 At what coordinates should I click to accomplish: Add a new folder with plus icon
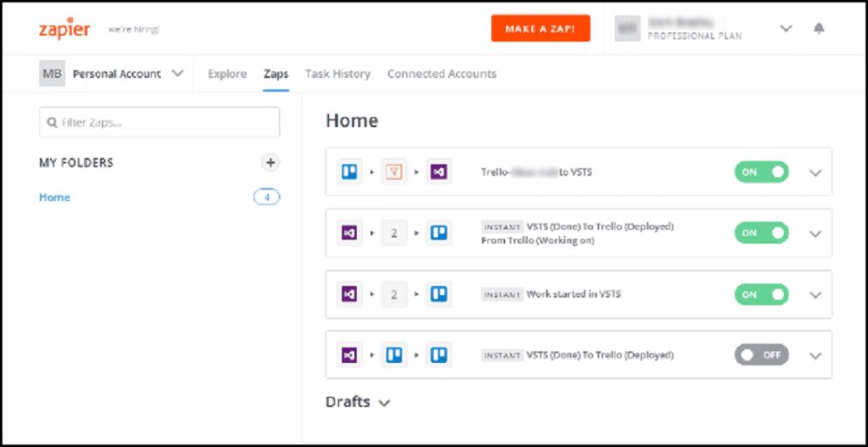(270, 162)
